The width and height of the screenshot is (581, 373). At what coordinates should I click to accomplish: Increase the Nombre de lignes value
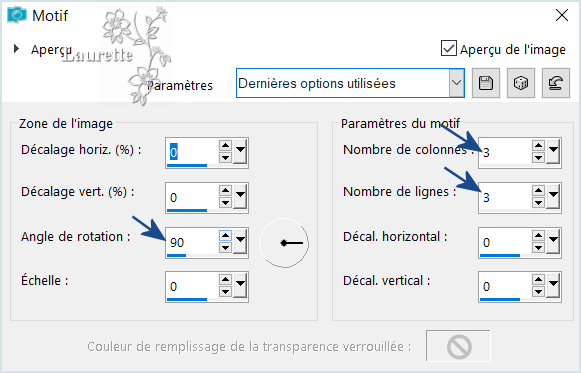(x=538, y=191)
